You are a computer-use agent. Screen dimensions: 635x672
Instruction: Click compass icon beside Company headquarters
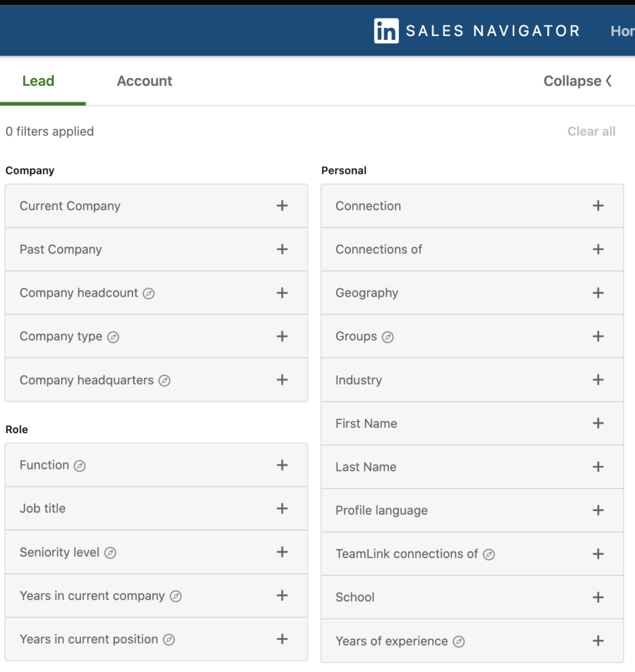click(165, 381)
